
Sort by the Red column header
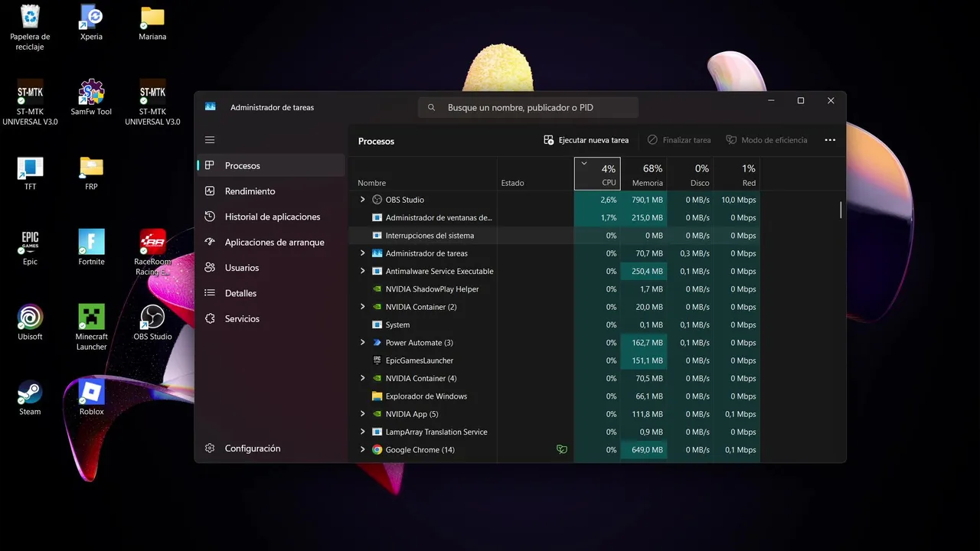737,174
